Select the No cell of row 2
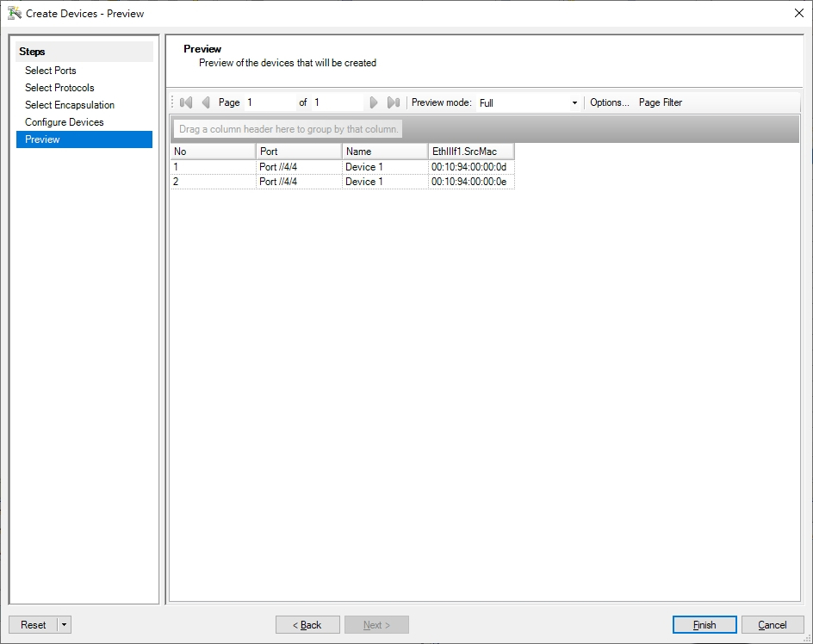Image resolution: width=813 pixels, height=644 pixels. 213,182
